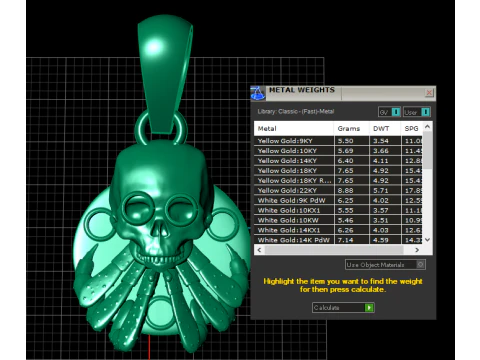480x360 pixels.
Task: Click the 3.54 DWT cell
Action: click(385, 141)
